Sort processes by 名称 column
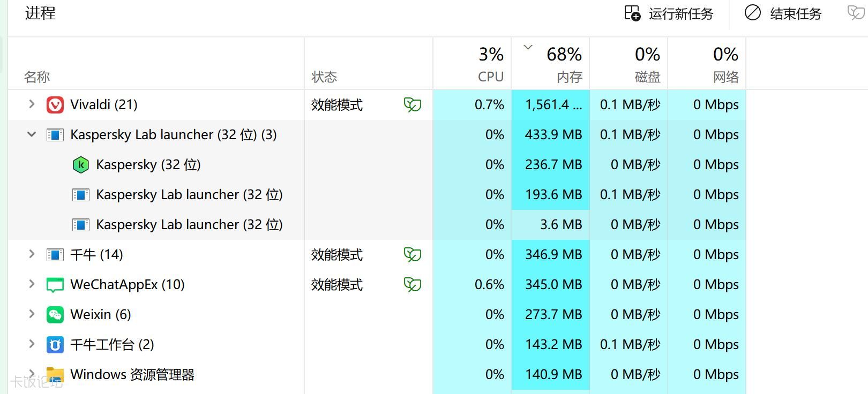Screen dimensions: 868x394 point(156,63)
